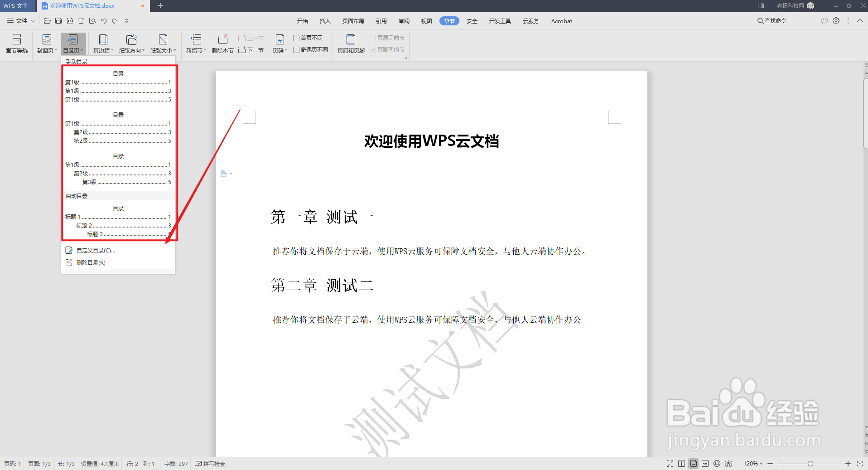Click the 新增节 new section icon

click(x=195, y=43)
